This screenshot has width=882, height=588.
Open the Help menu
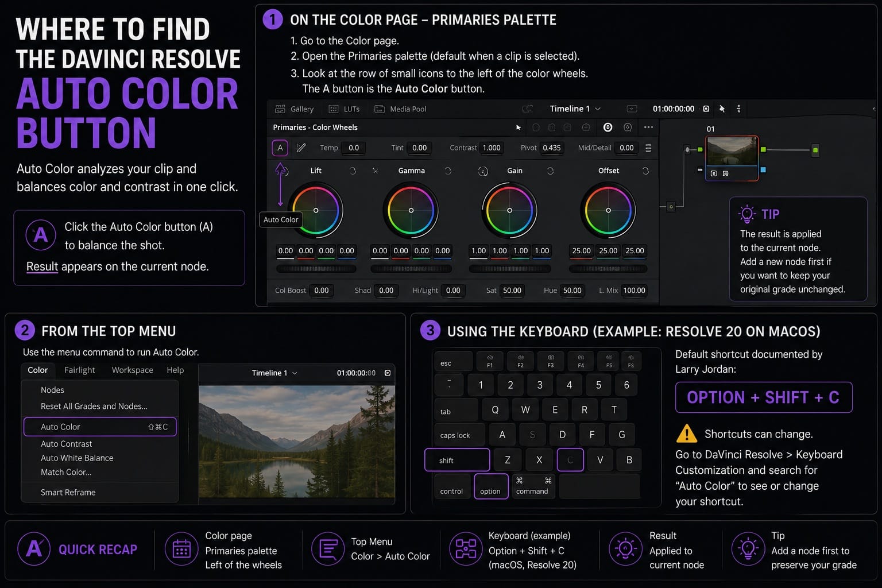point(175,370)
